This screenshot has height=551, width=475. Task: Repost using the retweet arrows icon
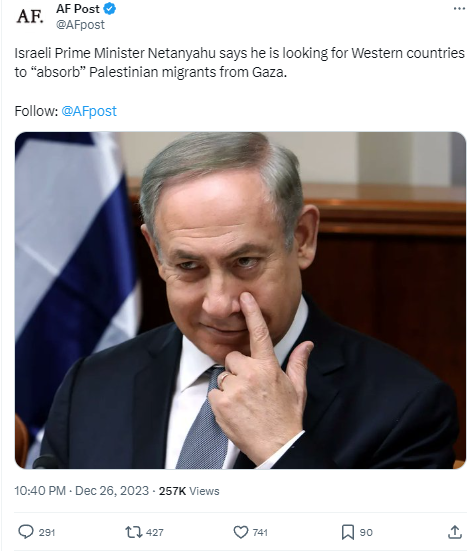click(x=134, y=532)
